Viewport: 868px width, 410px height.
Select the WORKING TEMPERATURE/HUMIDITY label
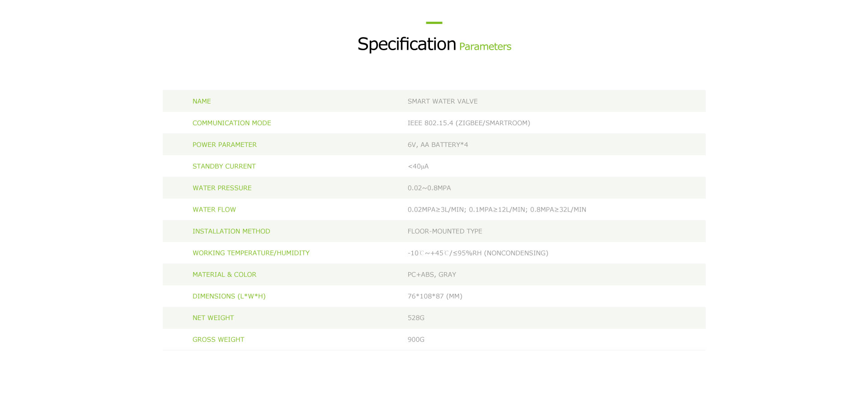pyautogui.click(x=251, y=253)
